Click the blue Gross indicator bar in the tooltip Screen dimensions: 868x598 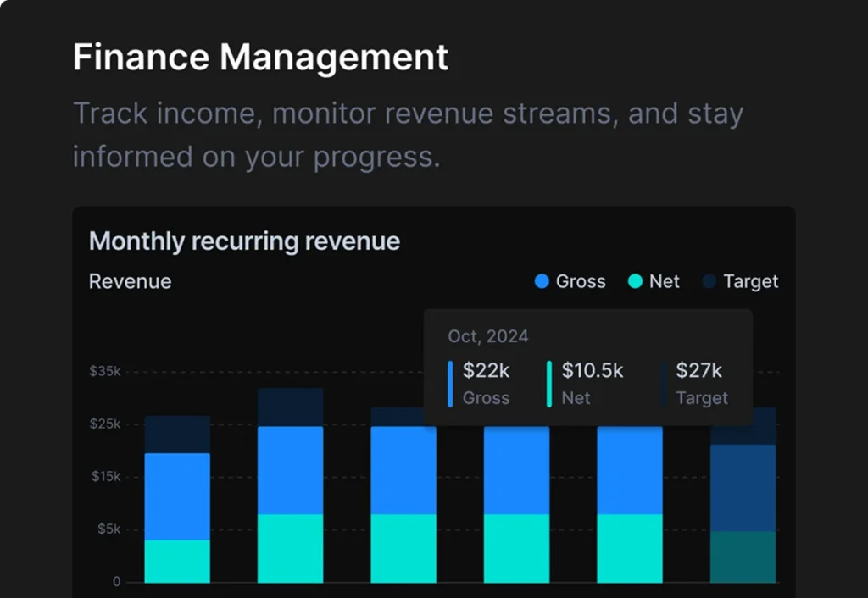click(x=450, y=384)
